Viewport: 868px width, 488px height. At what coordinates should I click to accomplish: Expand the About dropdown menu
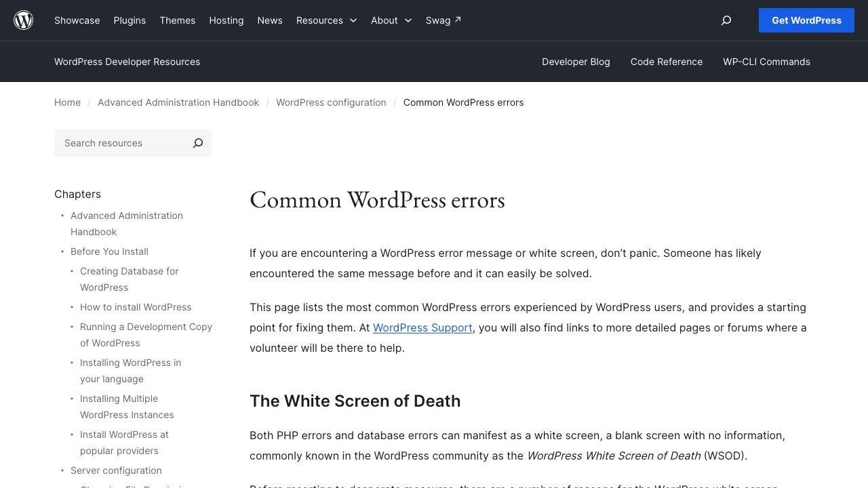[391, 20]
